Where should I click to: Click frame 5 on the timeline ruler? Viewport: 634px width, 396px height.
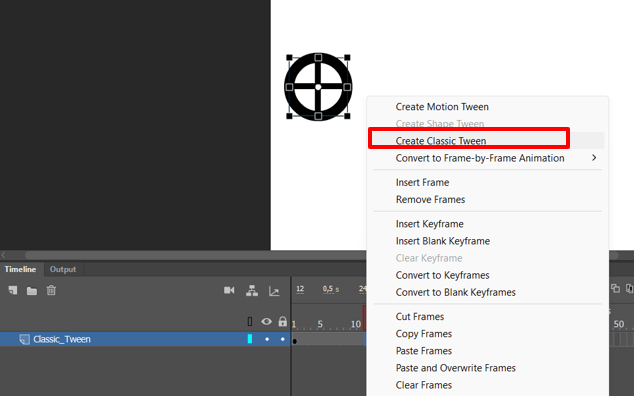[320, 324]
